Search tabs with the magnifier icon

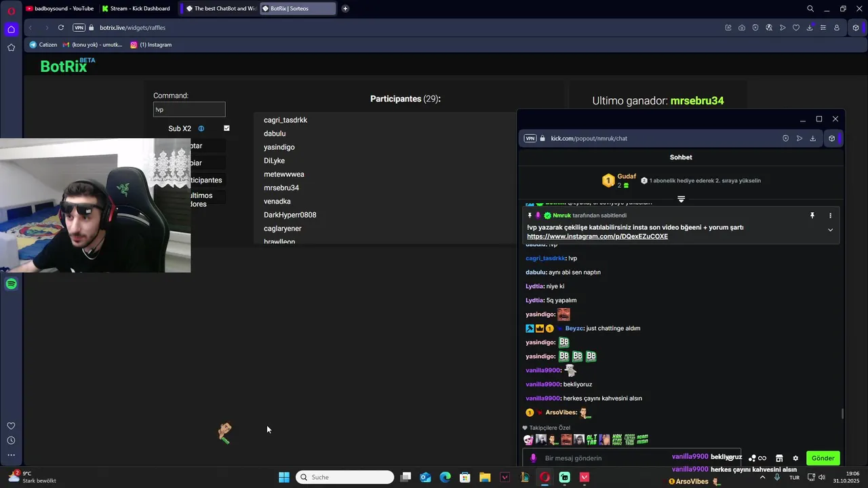810,9
